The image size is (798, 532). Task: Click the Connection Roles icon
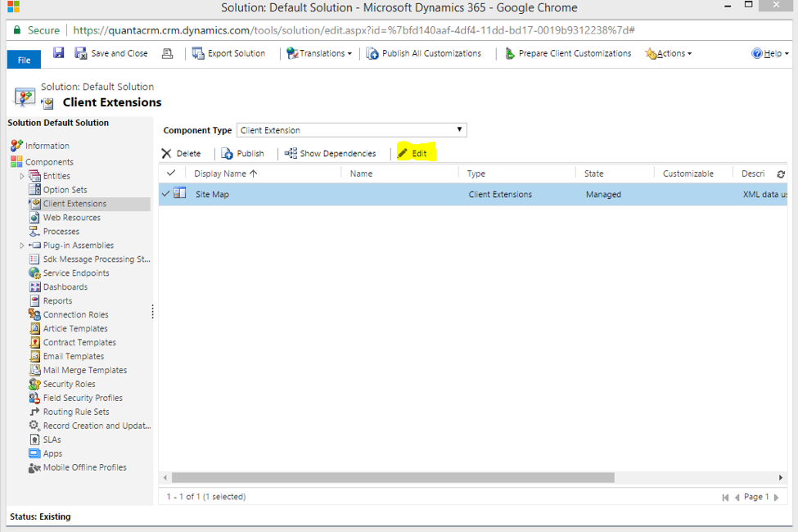click(x=34, y=314)
